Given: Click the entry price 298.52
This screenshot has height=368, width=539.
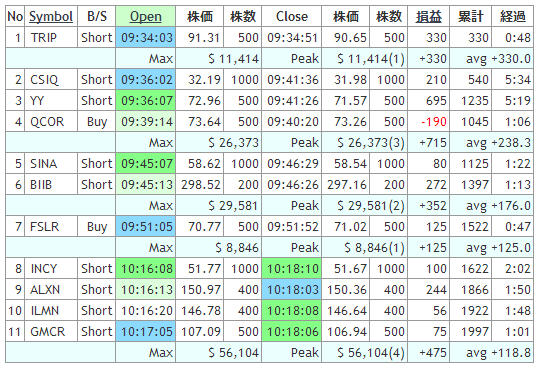Looking at the screenshot, I should tap(201, 185).
